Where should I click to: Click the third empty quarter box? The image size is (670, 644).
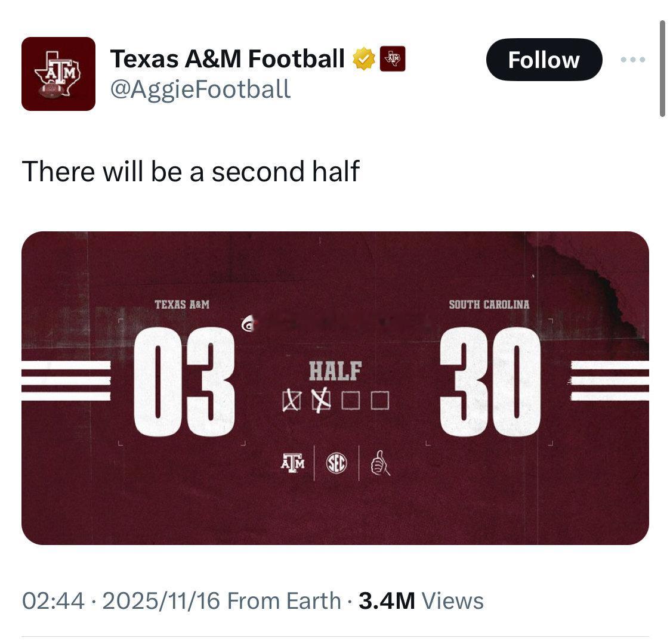coord(350,401)
